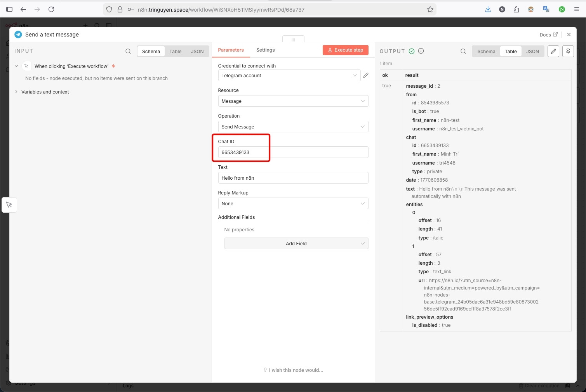Screen dimensions: 586x392
Task: Click the browser downloads icon
Action: [488, 9]
